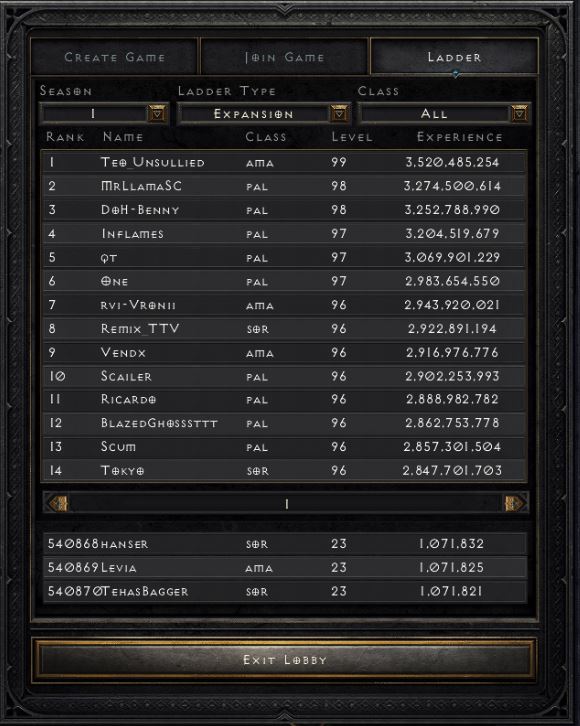Select the Levia amazon entry
This screenshot has width=580, height=726.
284,568
